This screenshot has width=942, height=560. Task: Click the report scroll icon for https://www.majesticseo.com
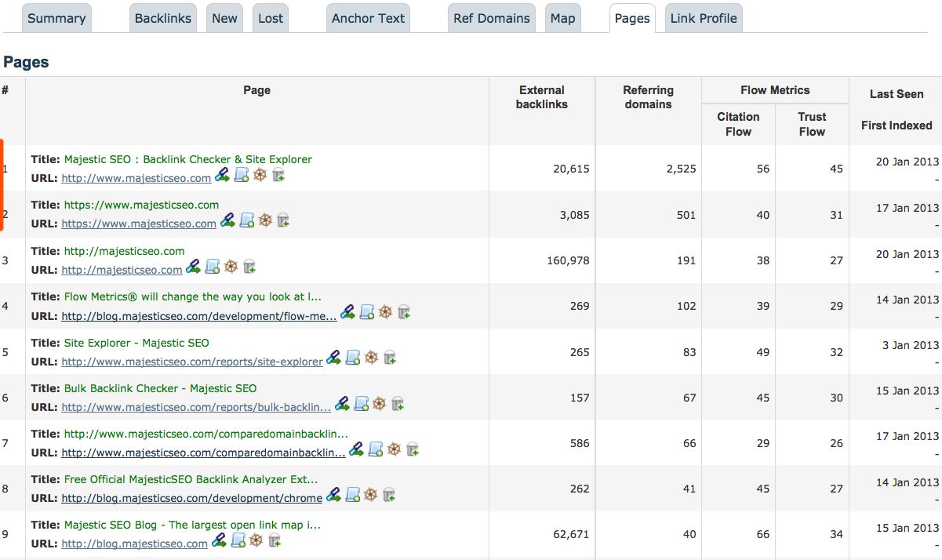tap(247, 220)
